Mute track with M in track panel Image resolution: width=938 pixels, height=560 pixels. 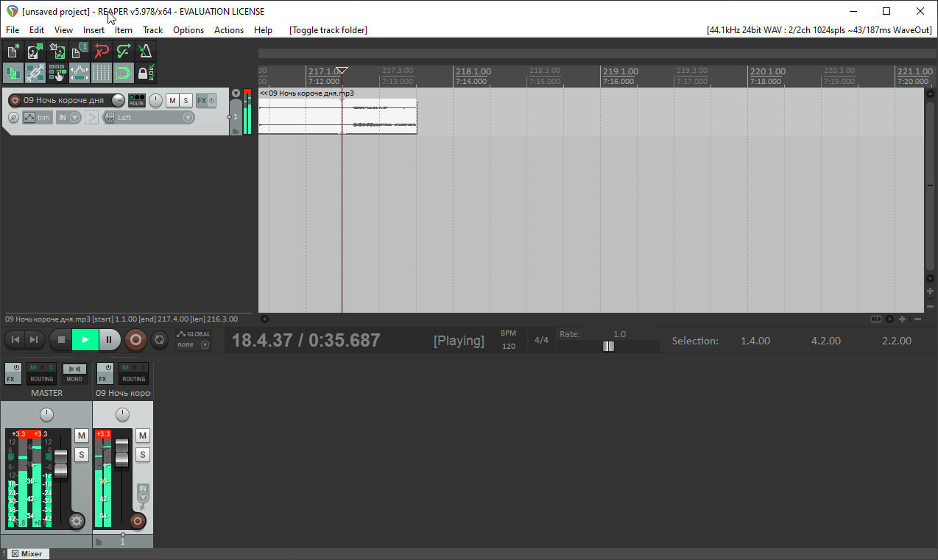(x=172, y=101)
